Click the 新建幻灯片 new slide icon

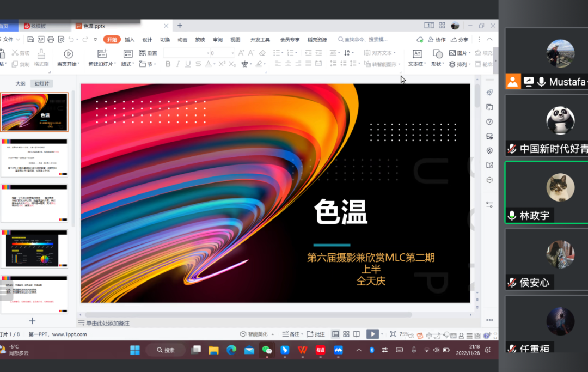tap(102, 54)
